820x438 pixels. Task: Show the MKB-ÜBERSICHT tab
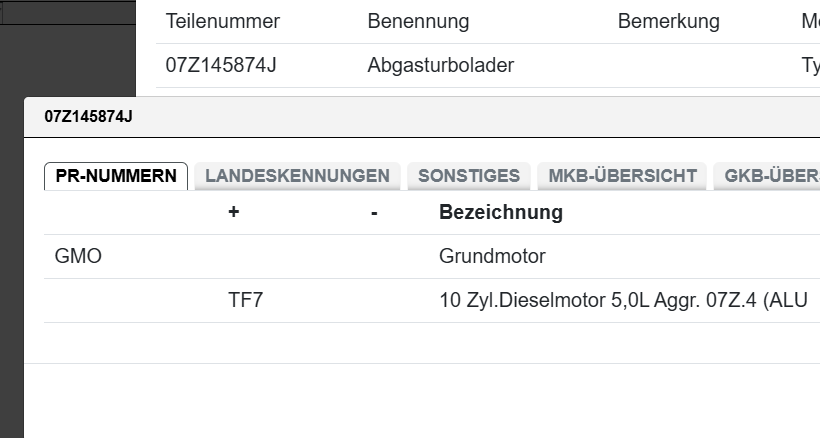[622, 176]
